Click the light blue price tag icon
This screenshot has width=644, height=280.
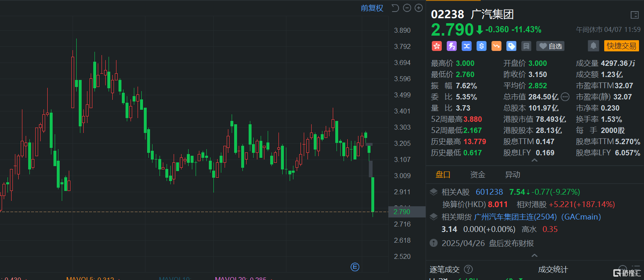[511, 46]
